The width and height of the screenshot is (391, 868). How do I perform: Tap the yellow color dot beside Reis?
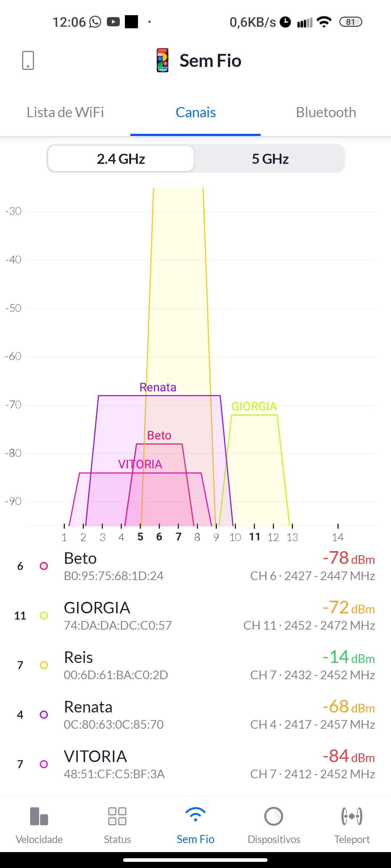[44, 665]
